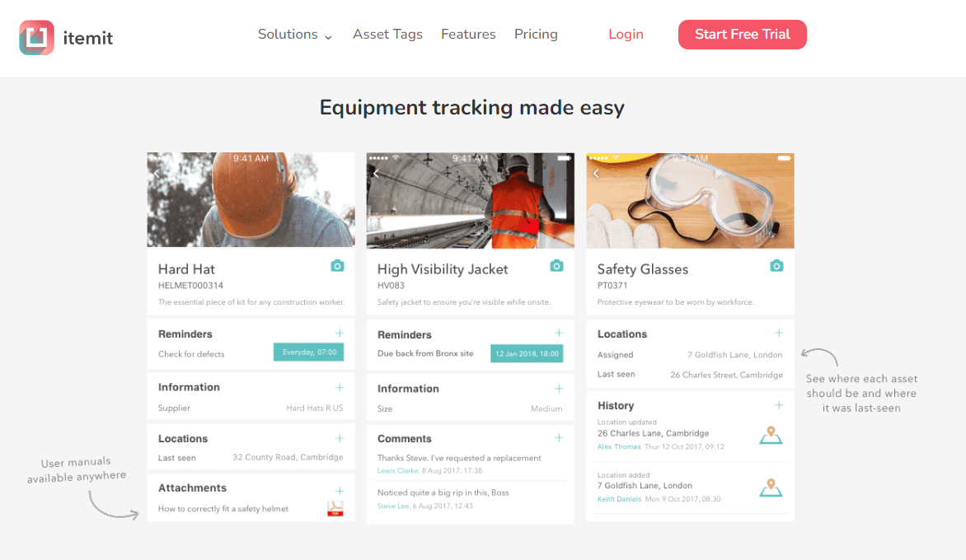Click the Everyday, 07:00 reminder tag

[x=308, y=352]
